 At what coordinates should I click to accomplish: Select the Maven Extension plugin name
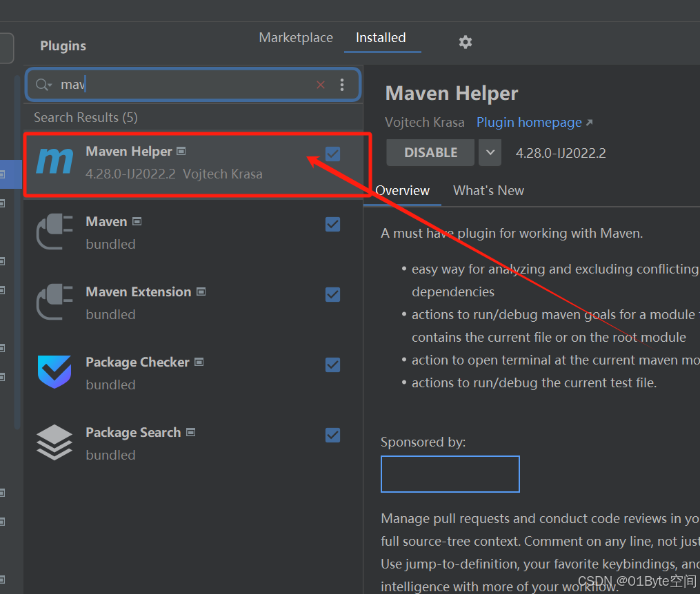pos(139,291)
